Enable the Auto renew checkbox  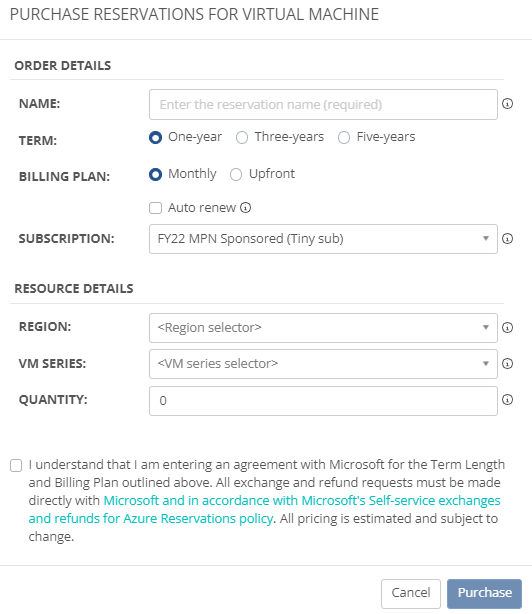pyautogui.click(x=155, y=208)
